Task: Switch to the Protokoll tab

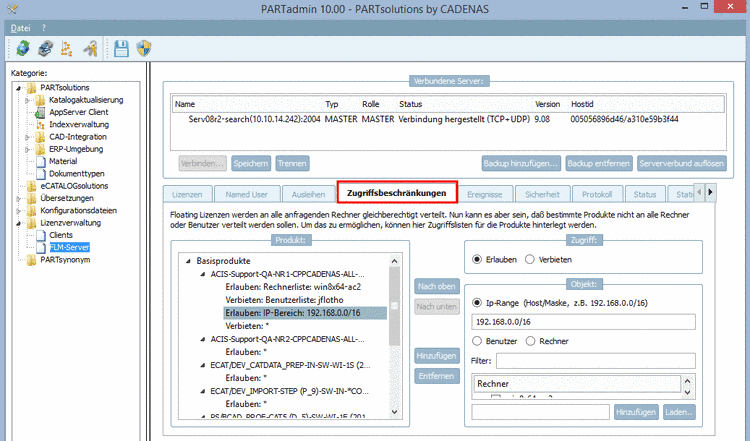Action: click(597, 195)
